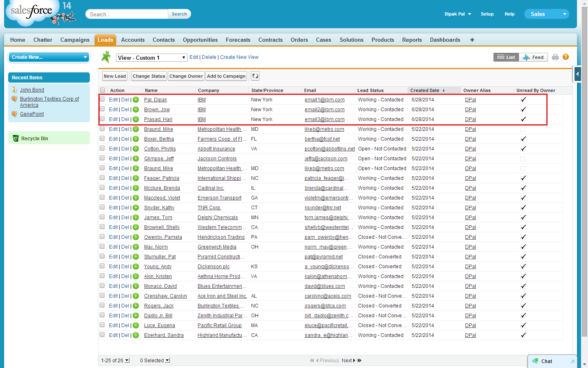Collapse the right sidebar arrow handle
The image size is (588, 368).
tap(577, 74)
